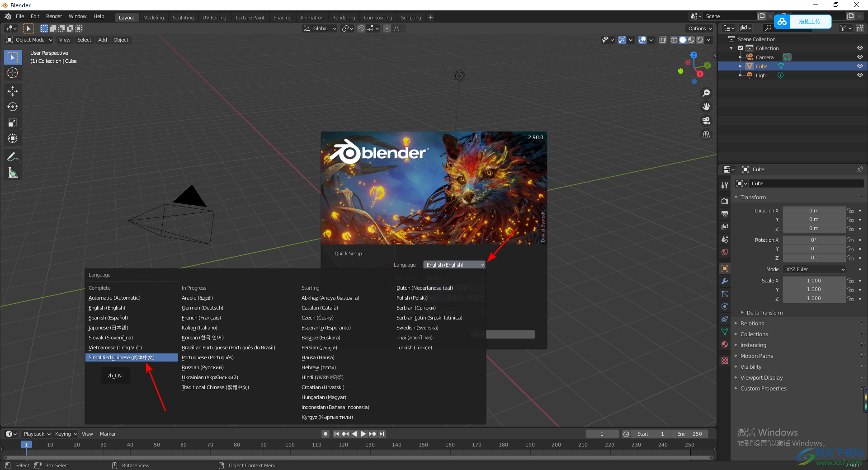
Task: Play the animation forward
Action: [363, 434]
